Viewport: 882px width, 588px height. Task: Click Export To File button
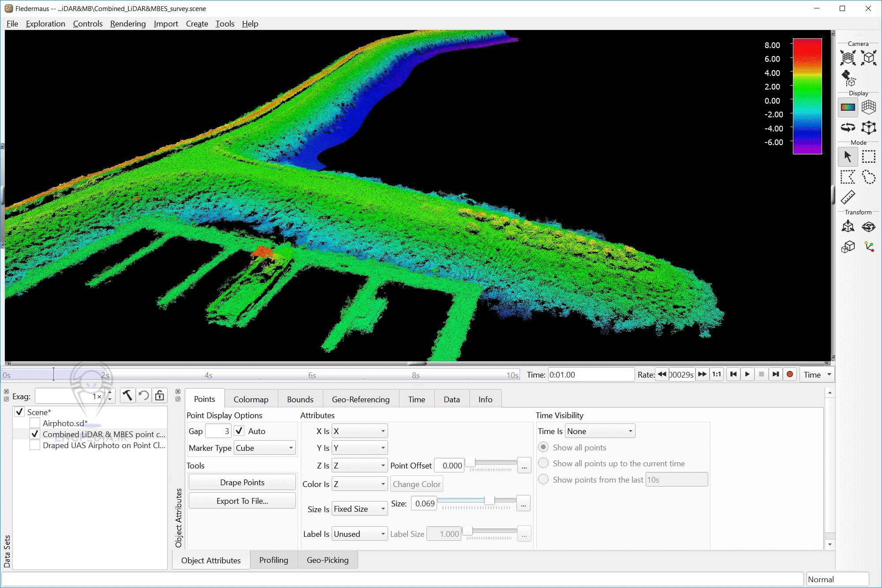(242, 501)
